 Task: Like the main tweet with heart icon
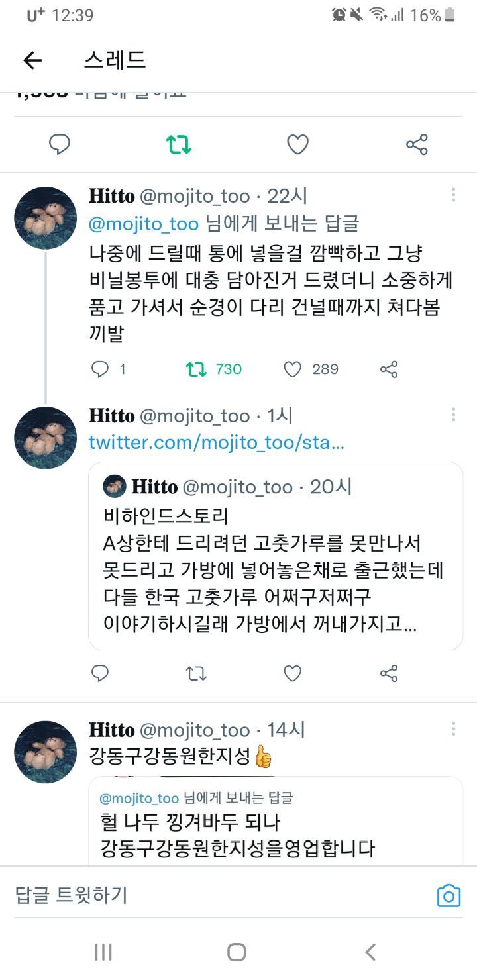(x=297, y=144)
